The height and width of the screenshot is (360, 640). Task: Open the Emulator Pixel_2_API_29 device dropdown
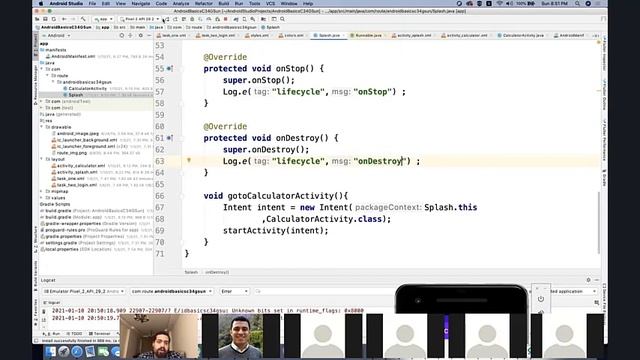coord(84,291)
